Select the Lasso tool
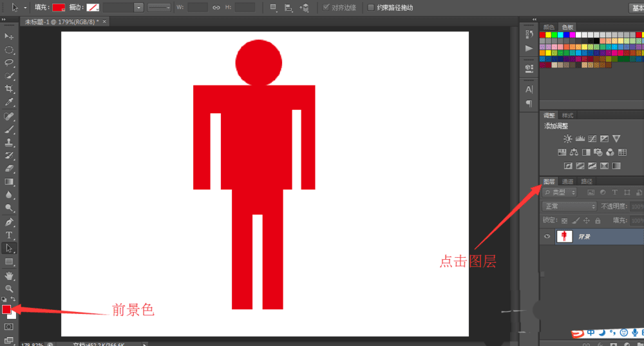Screen dimensions: 644x346 pos(9,62)
